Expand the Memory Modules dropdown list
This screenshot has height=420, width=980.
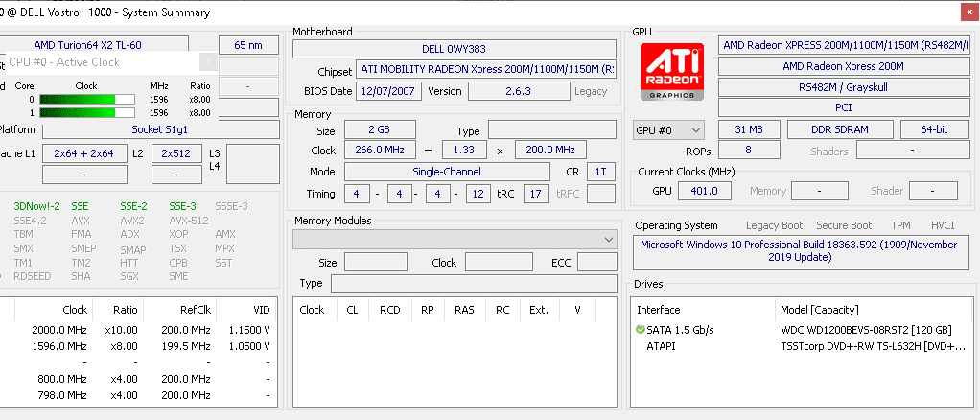click(455, 240)
